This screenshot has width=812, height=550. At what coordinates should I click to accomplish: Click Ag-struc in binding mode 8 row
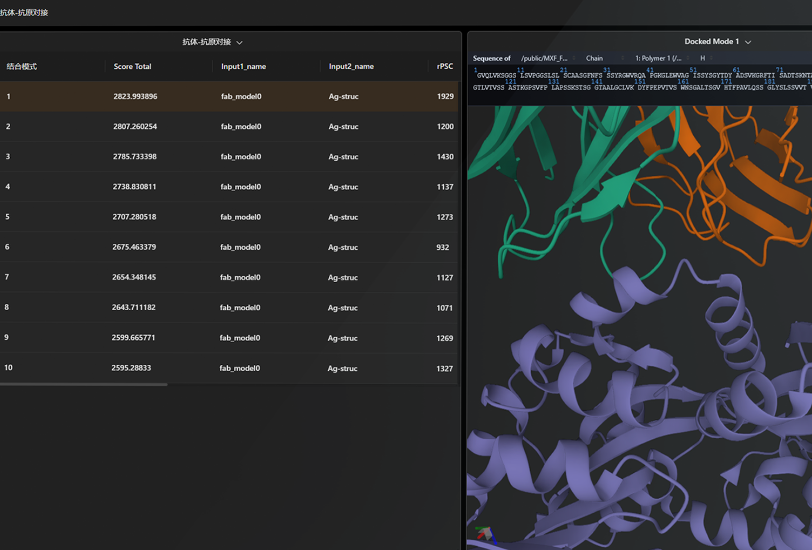pyautogui.click(x=342, y=308)
